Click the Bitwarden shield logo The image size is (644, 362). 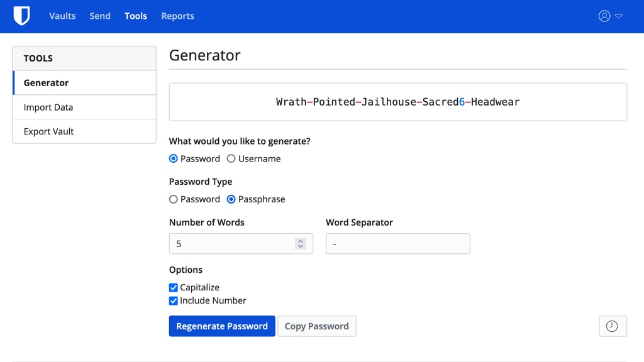pyautogui.click(x=21, y=16)
